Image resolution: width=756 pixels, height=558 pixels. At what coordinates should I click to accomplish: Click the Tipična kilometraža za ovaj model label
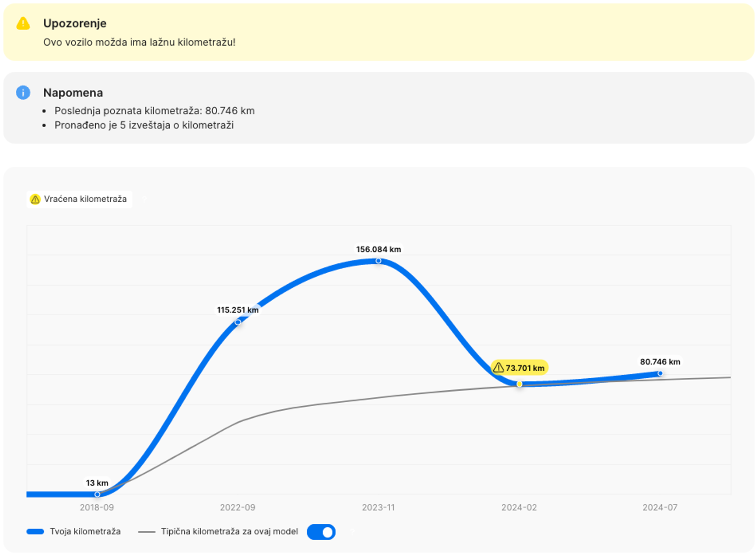[229, 532]
